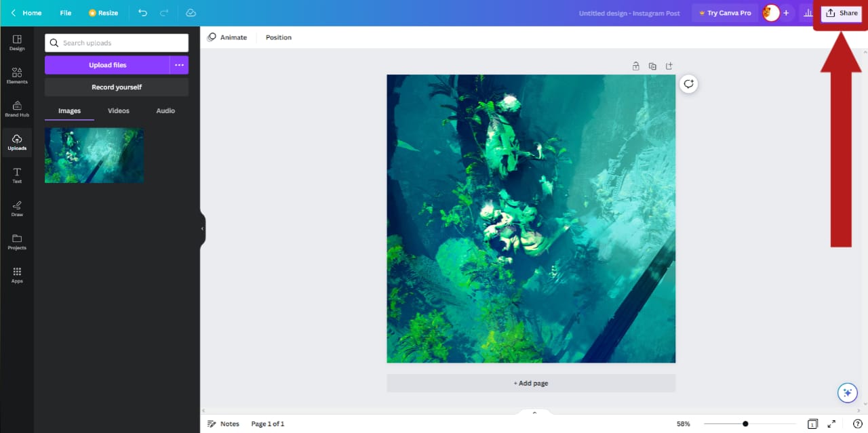The height and width of the screenshot is (433, 868).
Task: Click the Redo arrow
Action: (x=164, y=13)
